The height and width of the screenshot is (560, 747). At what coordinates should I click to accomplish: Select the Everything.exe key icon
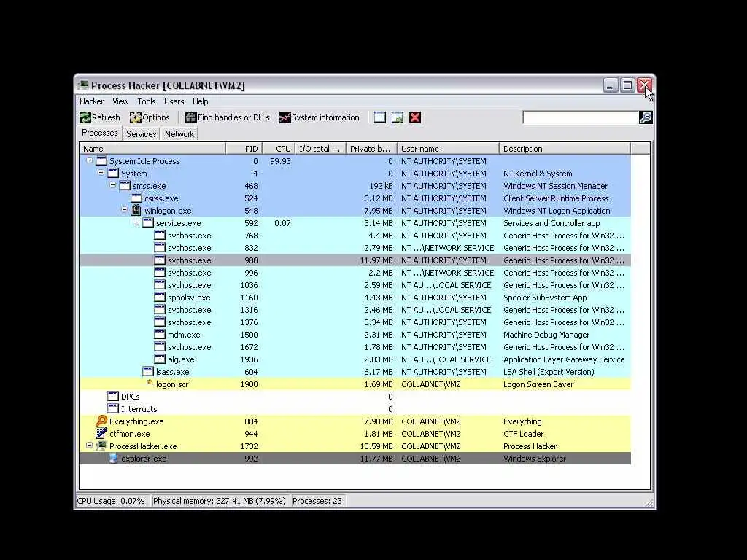tap(101, 421)
